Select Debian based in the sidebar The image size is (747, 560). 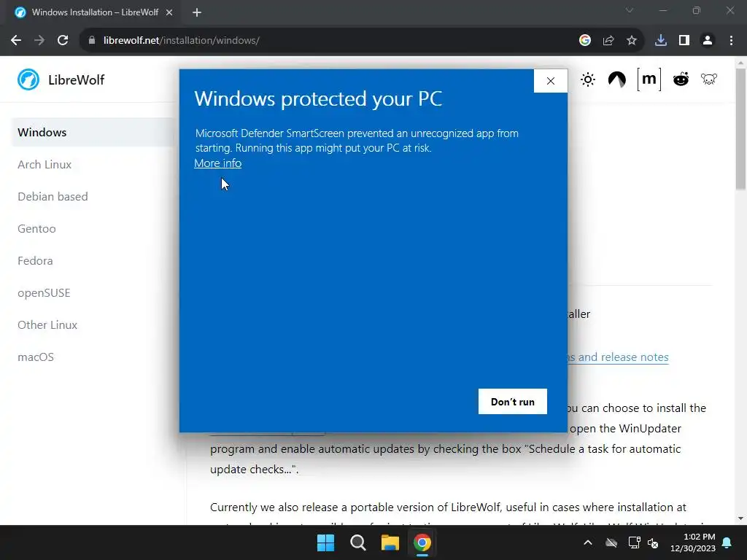pos(53,197)
